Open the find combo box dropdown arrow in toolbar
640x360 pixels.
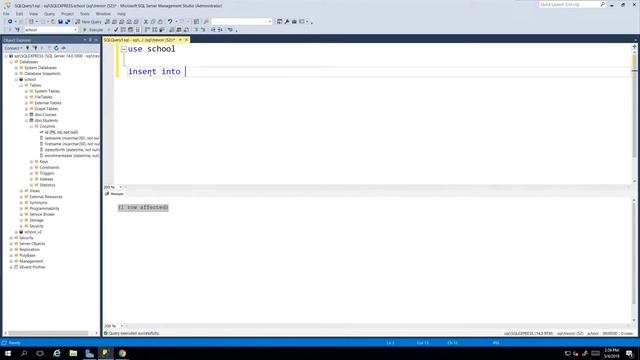(x=270, y=22)
